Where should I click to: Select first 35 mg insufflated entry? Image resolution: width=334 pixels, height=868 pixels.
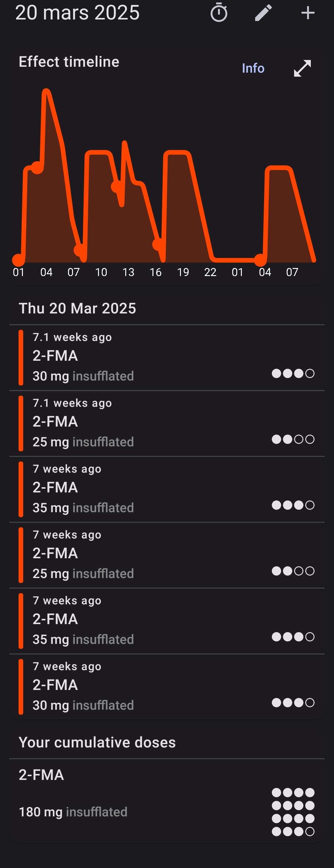(x=167, y=489)
